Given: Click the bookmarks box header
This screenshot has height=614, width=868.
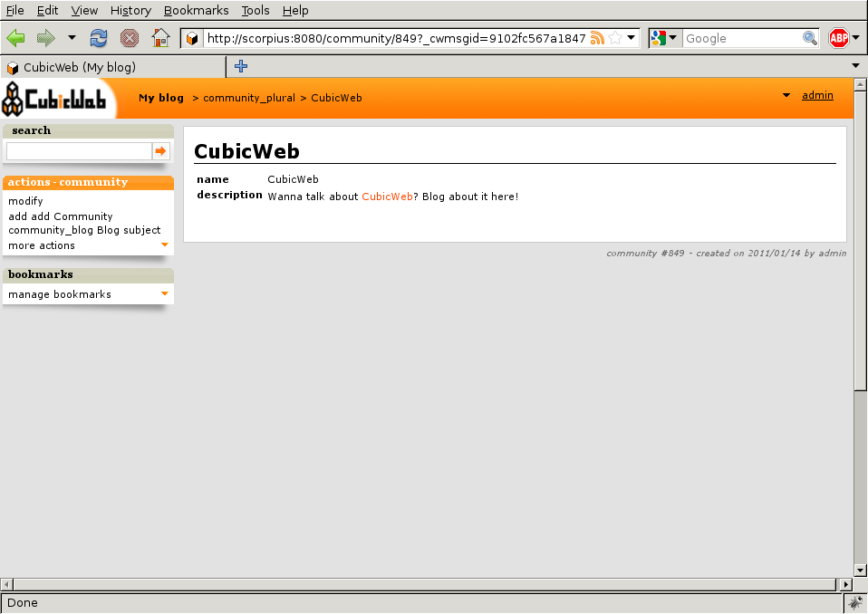Looking at the screenshot, I should tap(89, 275).
